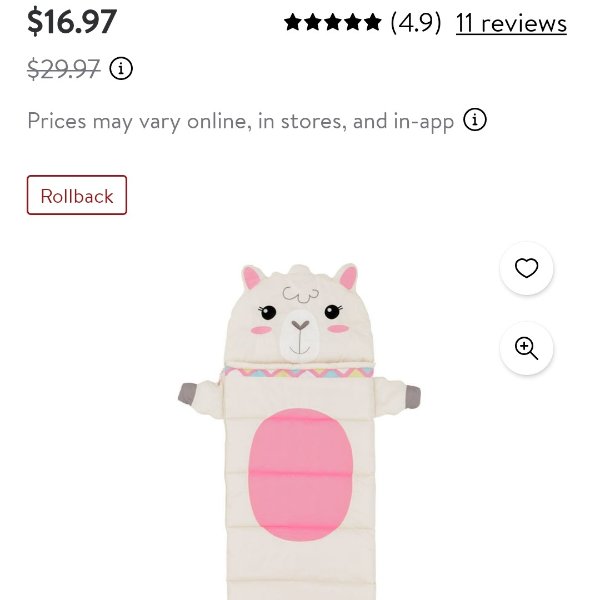
Task: Click the zigzag collar band on the llama
Action: [298, 372]
